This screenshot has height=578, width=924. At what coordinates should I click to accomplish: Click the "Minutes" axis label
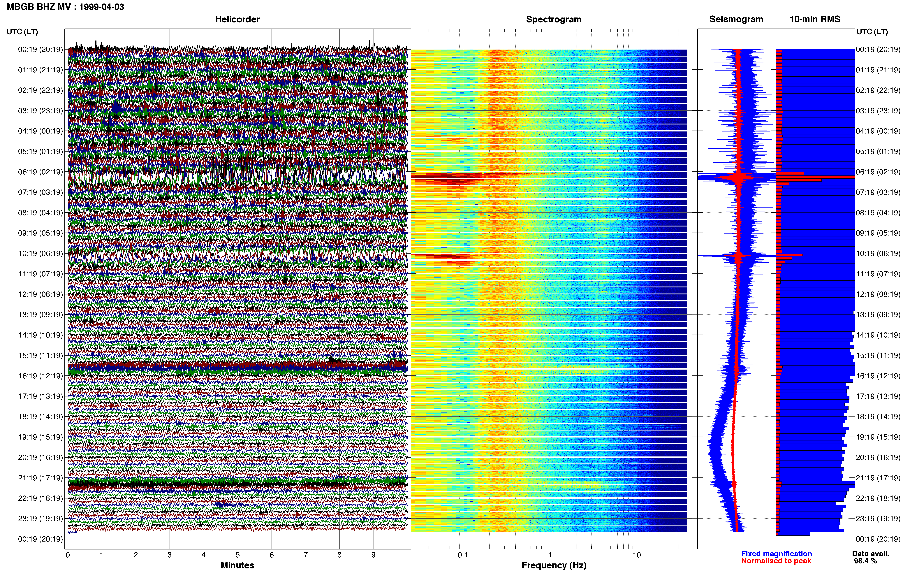(x=237, y=565)
